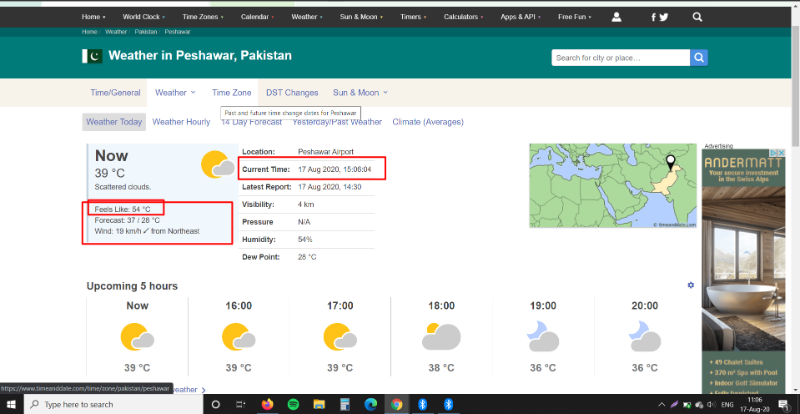Switch to the Climate (Averages) tab
This screenshot has width=800, height=414.
(428, 122)
